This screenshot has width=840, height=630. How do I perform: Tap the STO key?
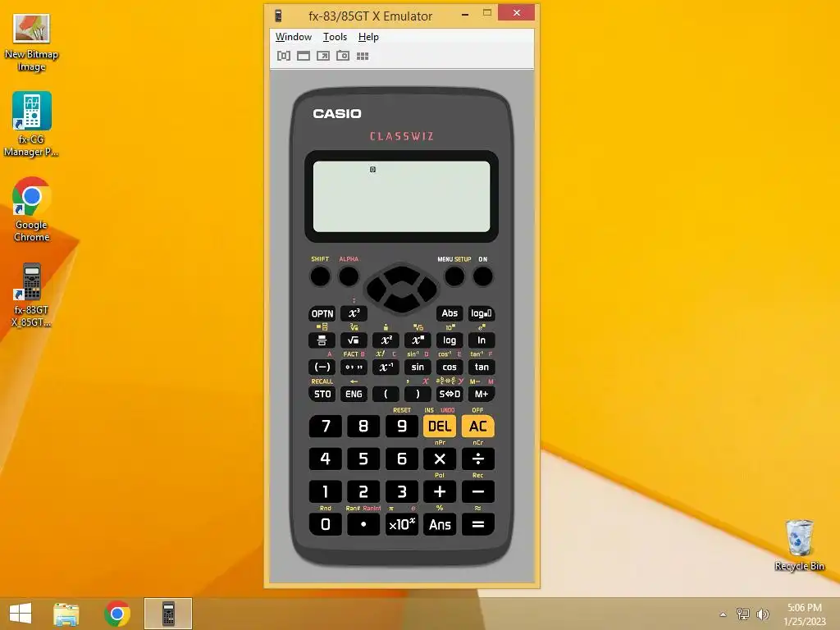click(x=322, y=394)
